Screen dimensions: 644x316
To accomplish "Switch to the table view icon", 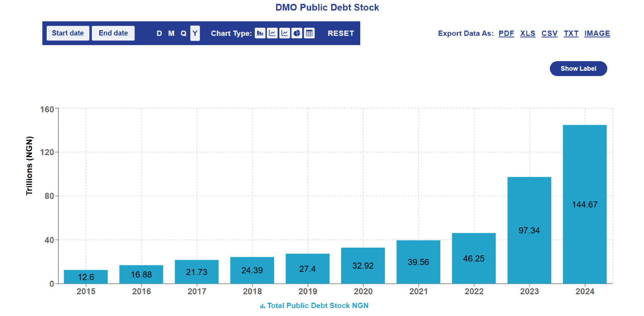I will tap(309, 33).
